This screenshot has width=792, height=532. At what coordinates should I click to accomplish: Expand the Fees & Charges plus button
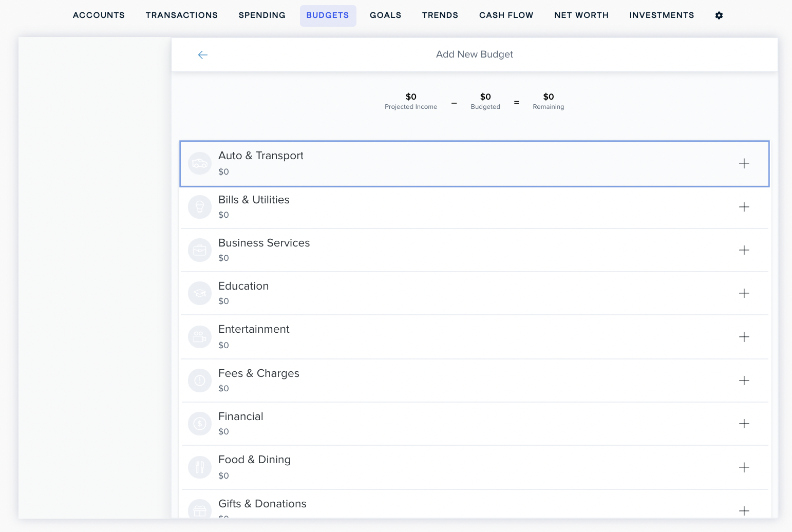744,381
